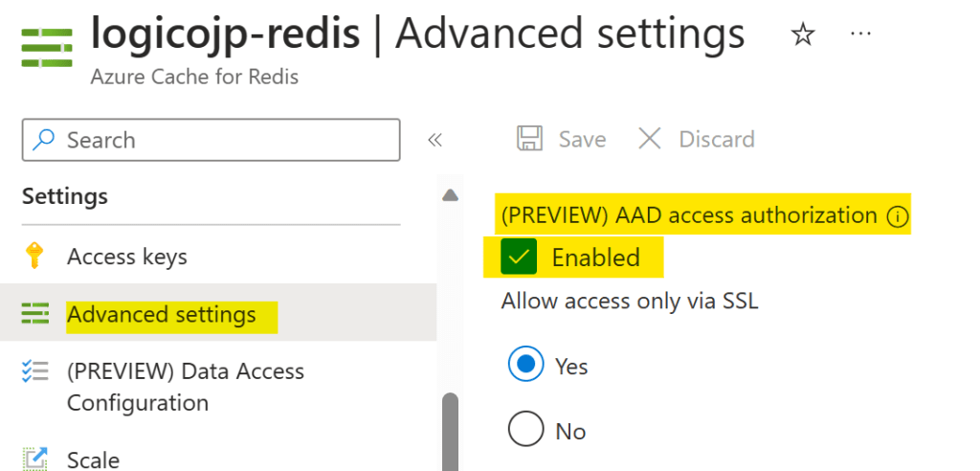Discard the pending changes

tap(697, 139)
